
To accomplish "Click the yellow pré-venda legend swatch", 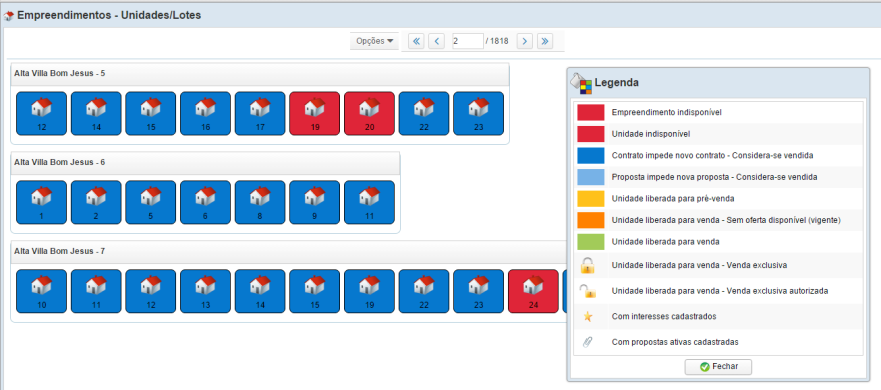I will [591, 198].
